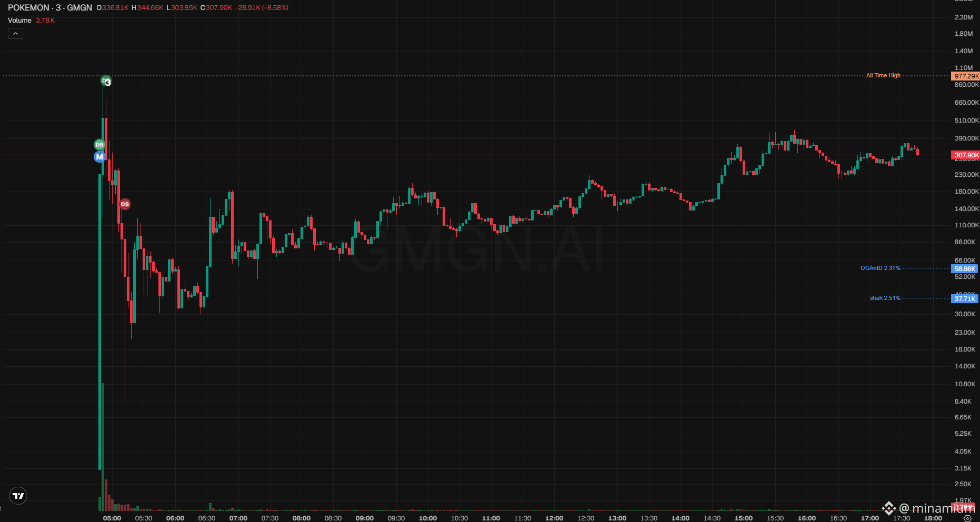980x522 pixels.
Task: Click the 860.00K price axis label
Action: [967, 85]
